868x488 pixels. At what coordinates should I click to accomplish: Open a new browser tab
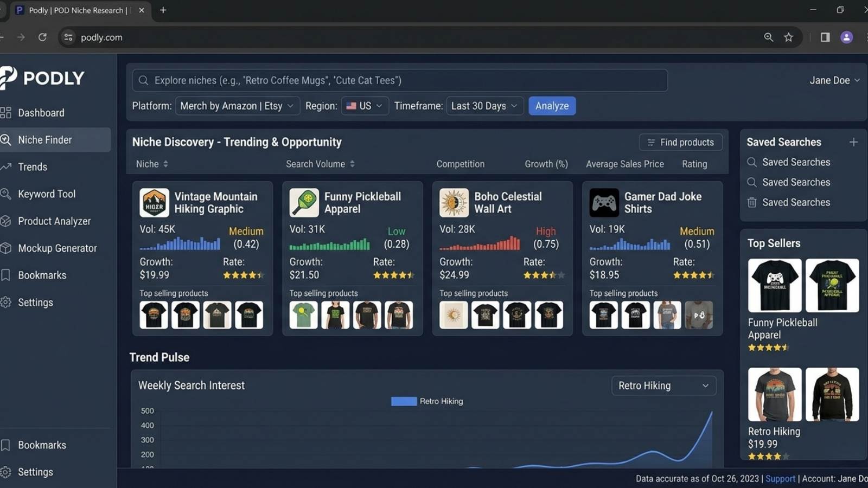point(163,10)
